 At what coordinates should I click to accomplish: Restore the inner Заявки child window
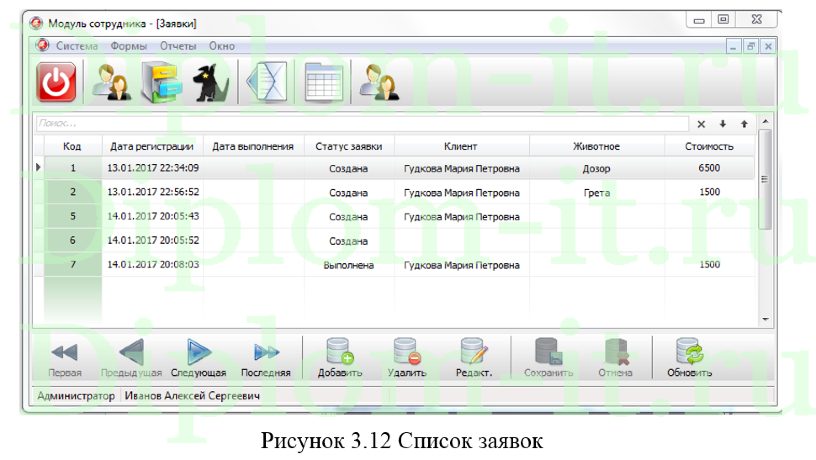(751, 46)
